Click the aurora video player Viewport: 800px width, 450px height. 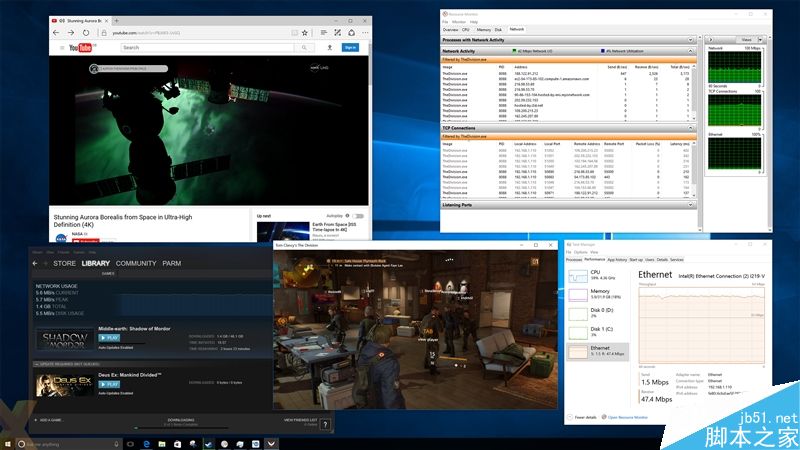(208, 131)
